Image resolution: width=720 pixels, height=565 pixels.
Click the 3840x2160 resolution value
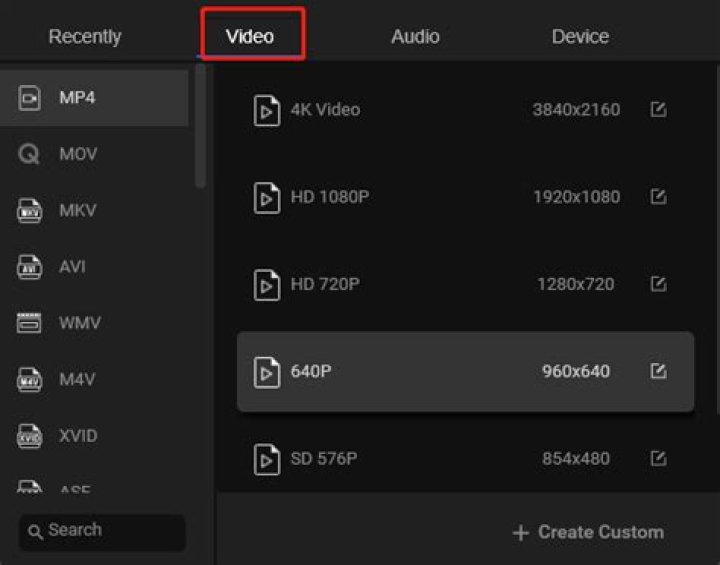click(x=576, y=110)
